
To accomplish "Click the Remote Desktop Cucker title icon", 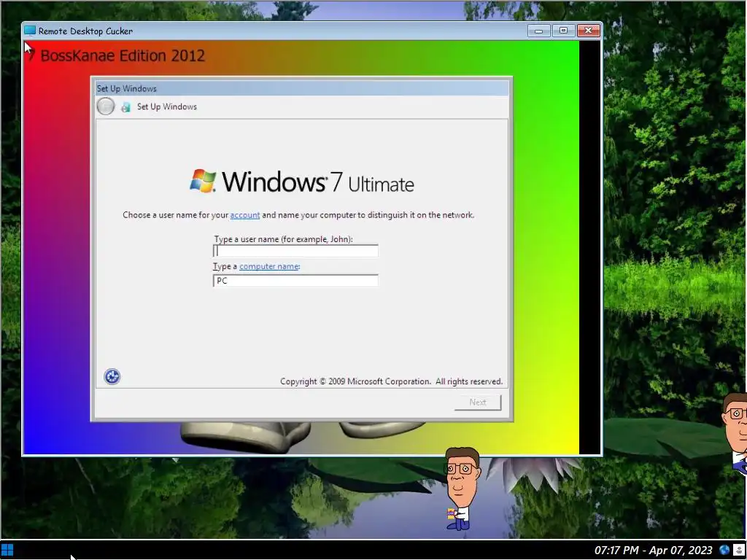I will tap(30, 31).
